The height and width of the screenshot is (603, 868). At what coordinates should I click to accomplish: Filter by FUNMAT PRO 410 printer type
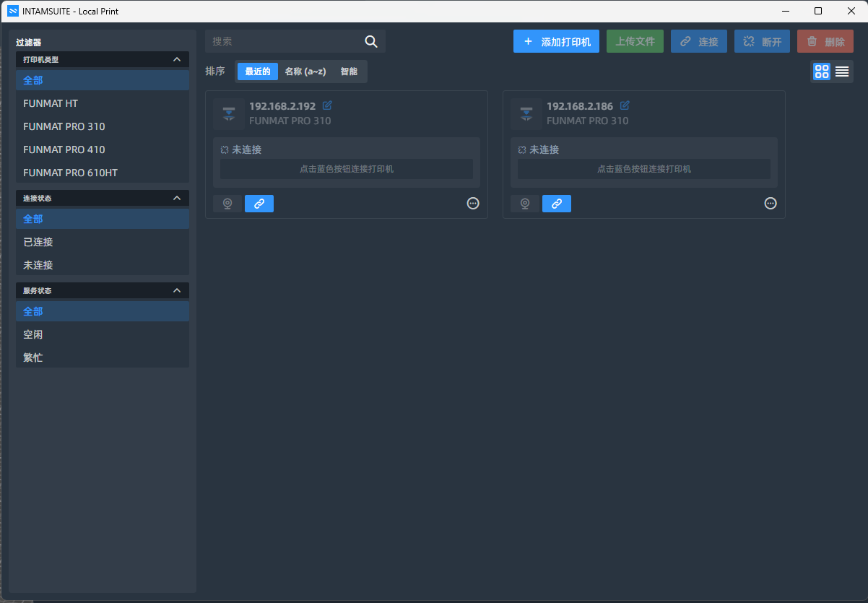(x=103, y=149)
